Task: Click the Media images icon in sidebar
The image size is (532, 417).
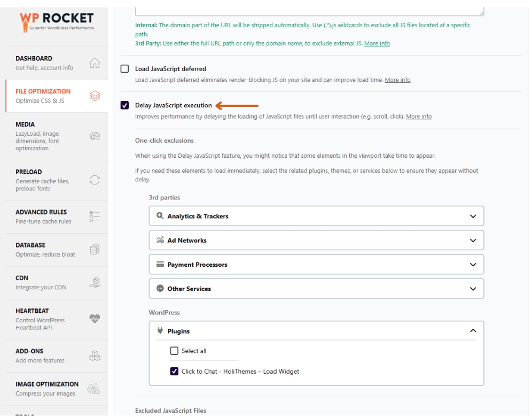Action: point(95,136)
